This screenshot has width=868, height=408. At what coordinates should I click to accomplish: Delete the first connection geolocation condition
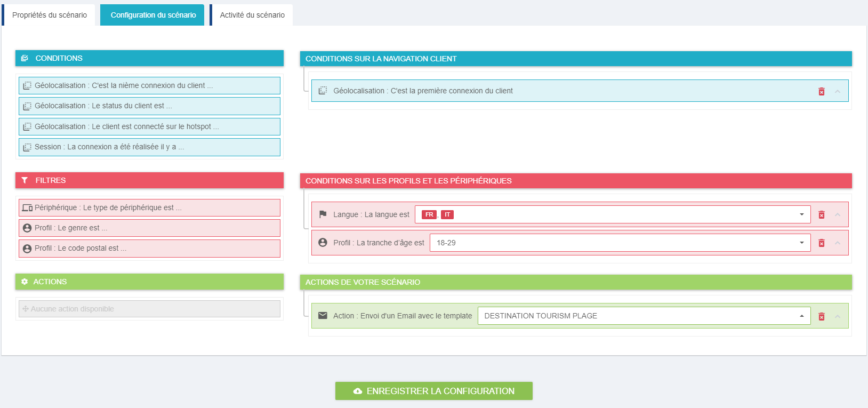pyautogui.click(x=821, y=92)
